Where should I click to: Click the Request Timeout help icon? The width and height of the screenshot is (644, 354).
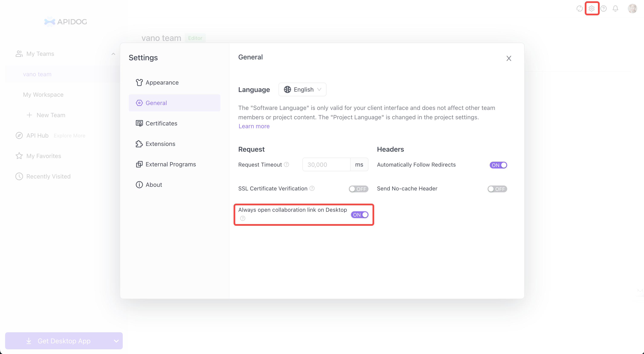pos(286,164)
